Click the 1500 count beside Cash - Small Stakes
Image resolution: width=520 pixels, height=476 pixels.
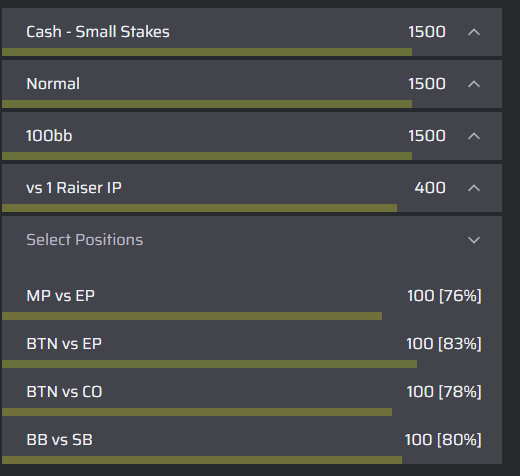tap(427, 32)
